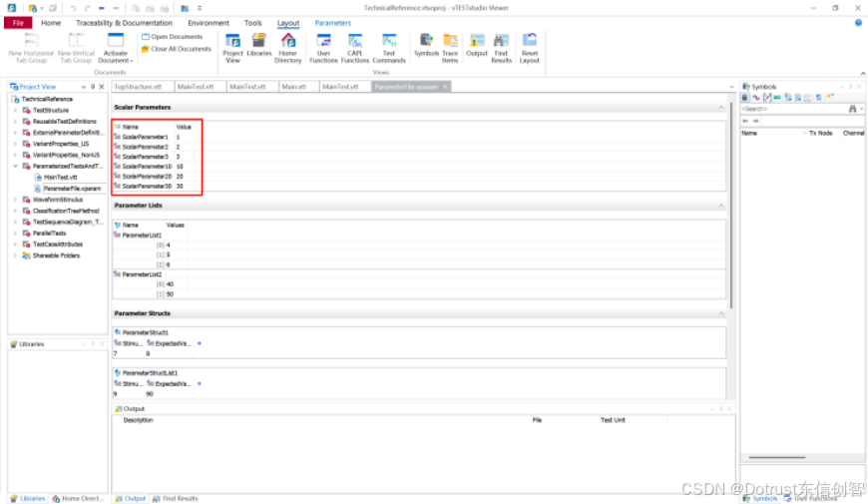The width and height of the screenshot is (868, 504).
Task: Collapse the Parameter Structs section
Action: tap(721, 313)
